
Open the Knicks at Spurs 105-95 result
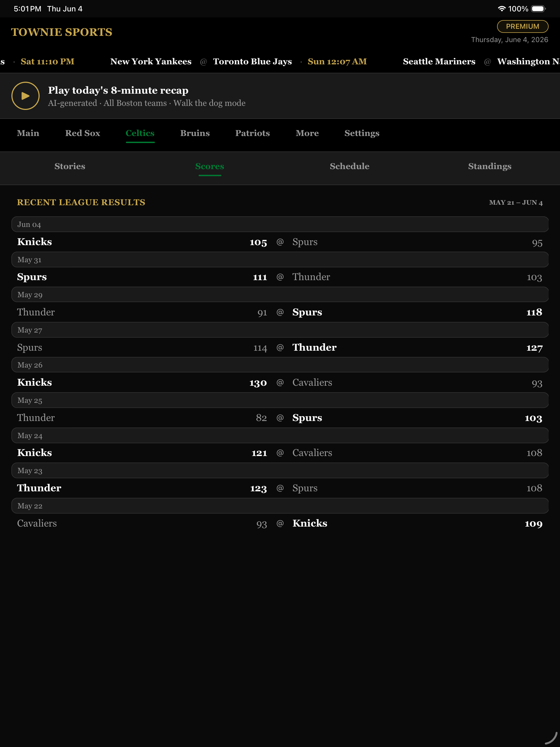pyautogui.click(x=280, y=242)
